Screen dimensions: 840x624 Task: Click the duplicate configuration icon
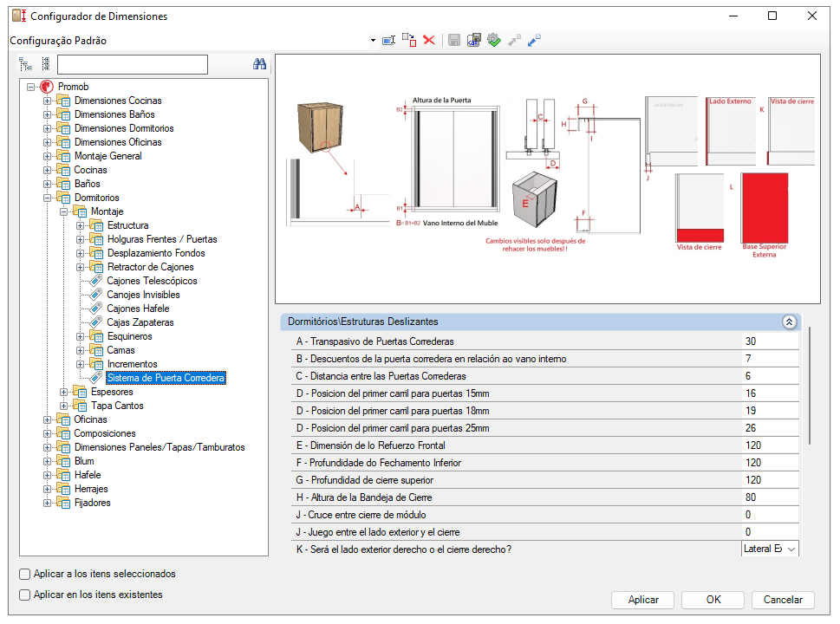(x=409, y=40)
